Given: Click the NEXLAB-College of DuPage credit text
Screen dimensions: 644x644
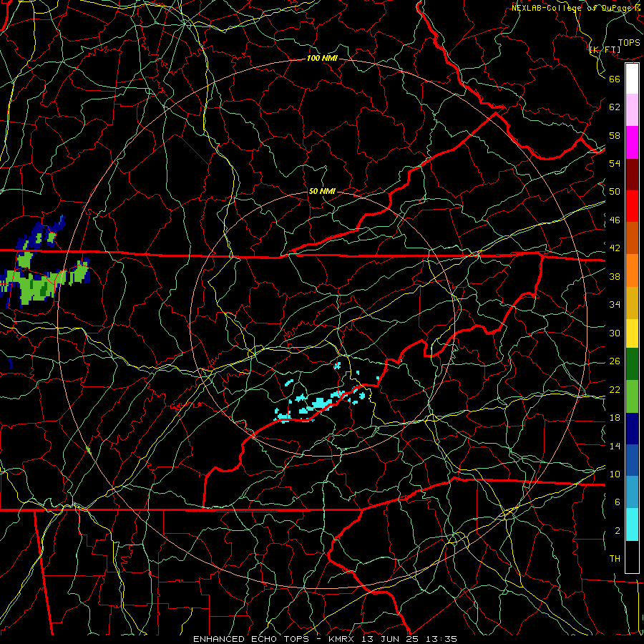Looking at the screenshot, I should click(x=575, y=8).
